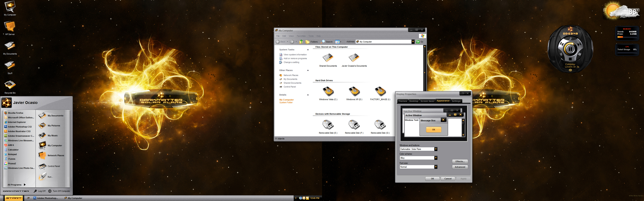The width and height of the screenshot is (644, 201).
Task: Click the Advanced button
Action: [460, 167]
